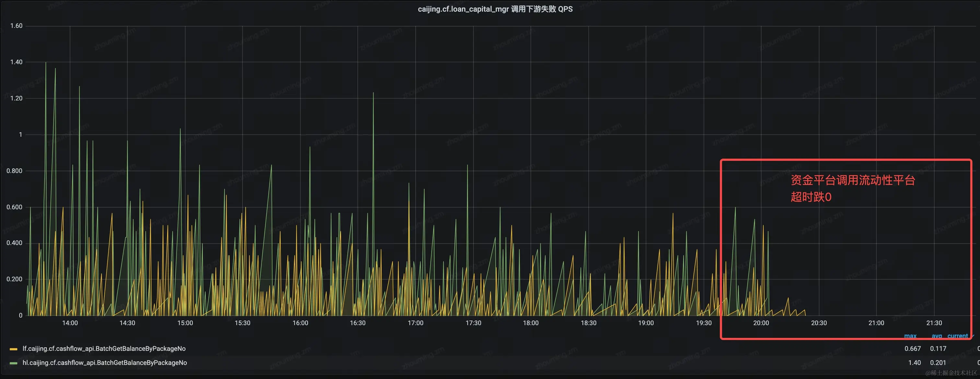This screenshot has height=379, width=980.
Task: Click the 21:30 time axis label
Action: (934, 323)
